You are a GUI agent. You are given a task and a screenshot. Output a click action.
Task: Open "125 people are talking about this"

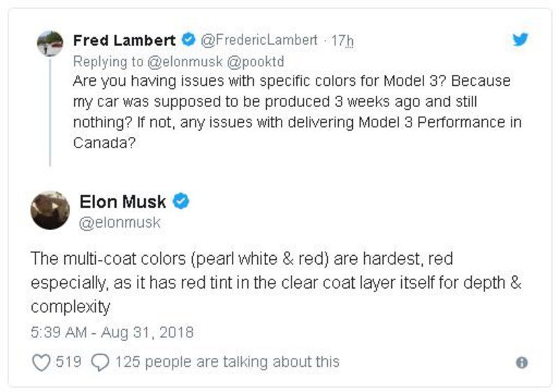[227, 362]
